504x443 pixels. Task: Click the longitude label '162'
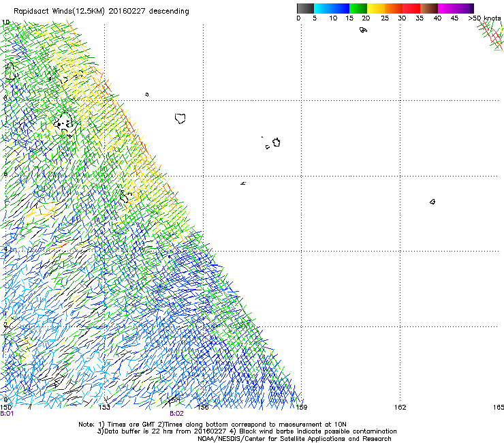pyautogui.click(x=400, y=408)
